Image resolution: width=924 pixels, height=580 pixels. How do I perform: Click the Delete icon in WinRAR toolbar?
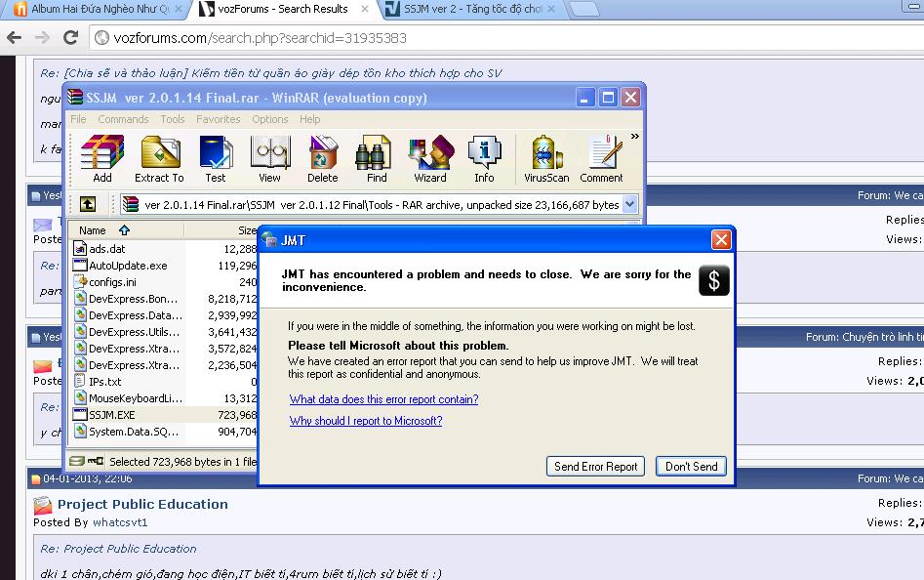coord(323,158)
